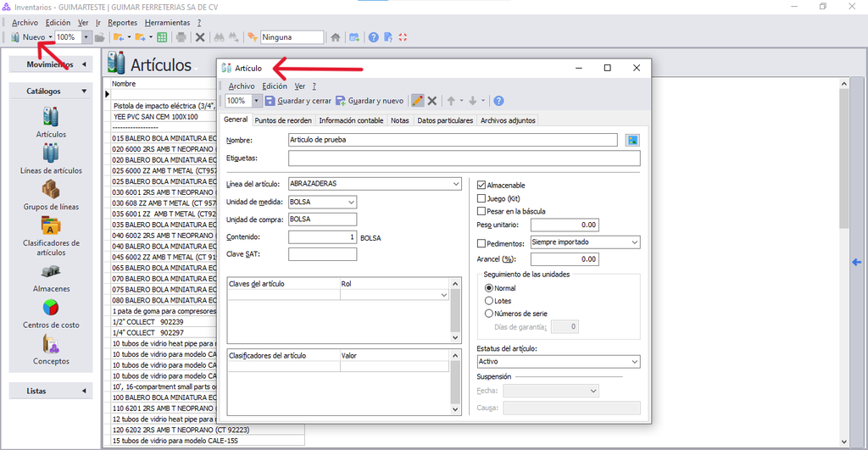
Task: Open Líneas de artículos catalog icon
Action: 51,153
